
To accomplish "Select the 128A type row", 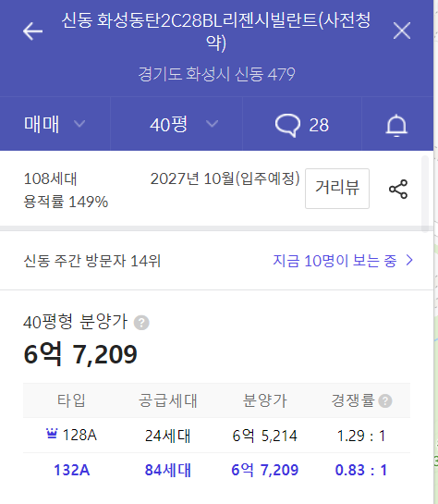I will point(216,436).
